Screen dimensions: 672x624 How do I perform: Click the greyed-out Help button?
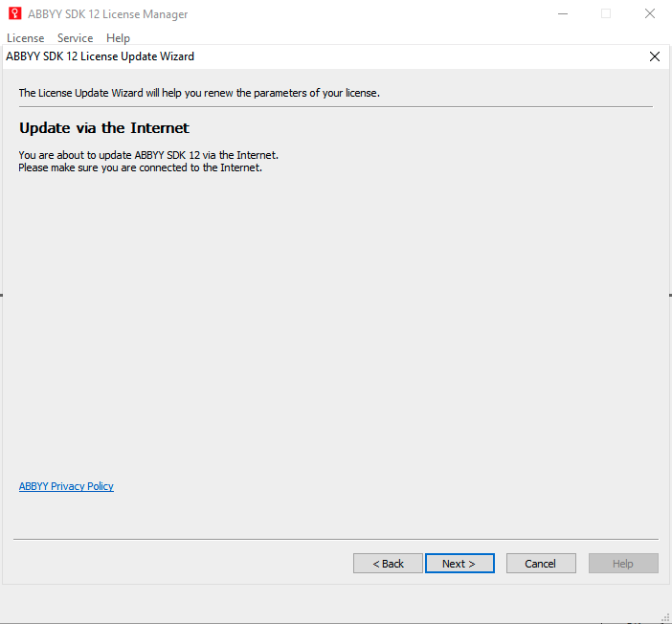click(623, 563)
